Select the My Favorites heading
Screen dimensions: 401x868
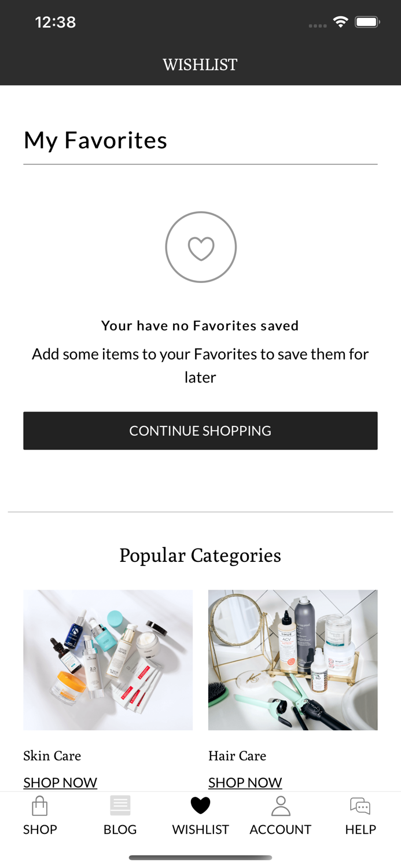click(95, 139)
